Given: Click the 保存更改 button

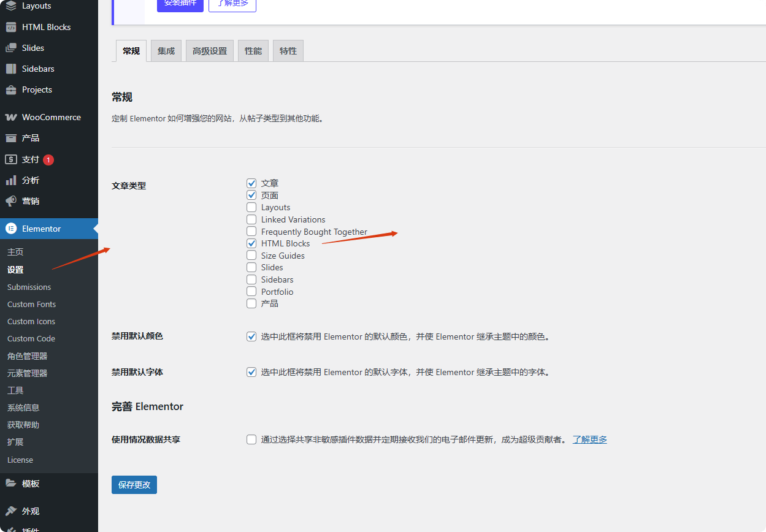Looking at the screenshot, I should tap(134, 485).
